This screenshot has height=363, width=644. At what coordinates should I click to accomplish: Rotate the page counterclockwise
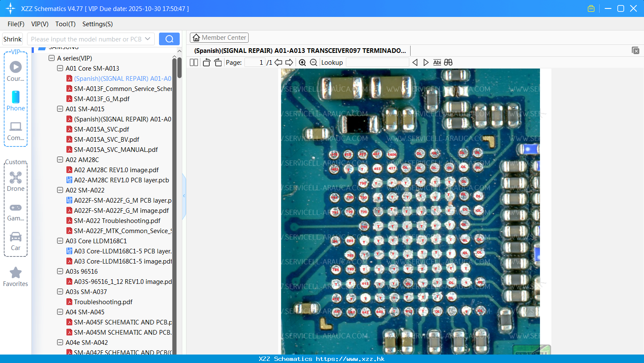[x=206, y=62]
